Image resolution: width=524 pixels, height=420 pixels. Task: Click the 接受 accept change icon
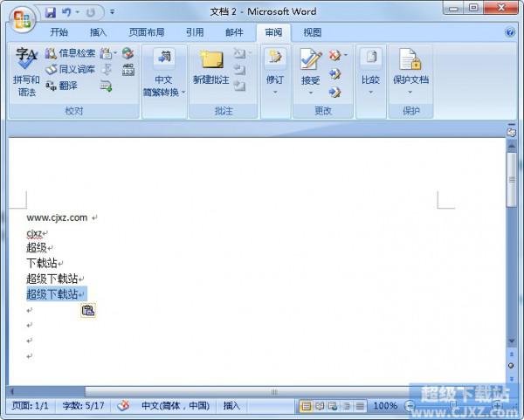tap(311, 59)
